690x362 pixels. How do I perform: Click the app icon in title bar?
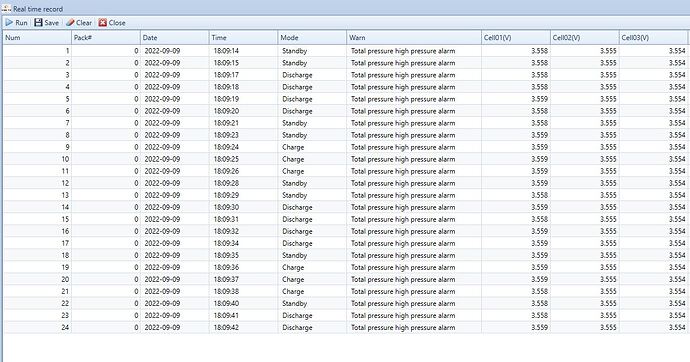6,8
